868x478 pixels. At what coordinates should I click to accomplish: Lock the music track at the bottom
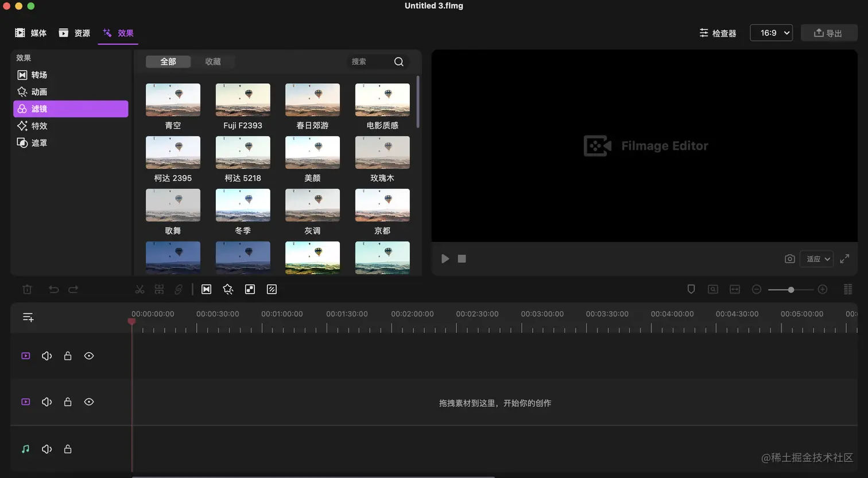(x=68, y=449)
